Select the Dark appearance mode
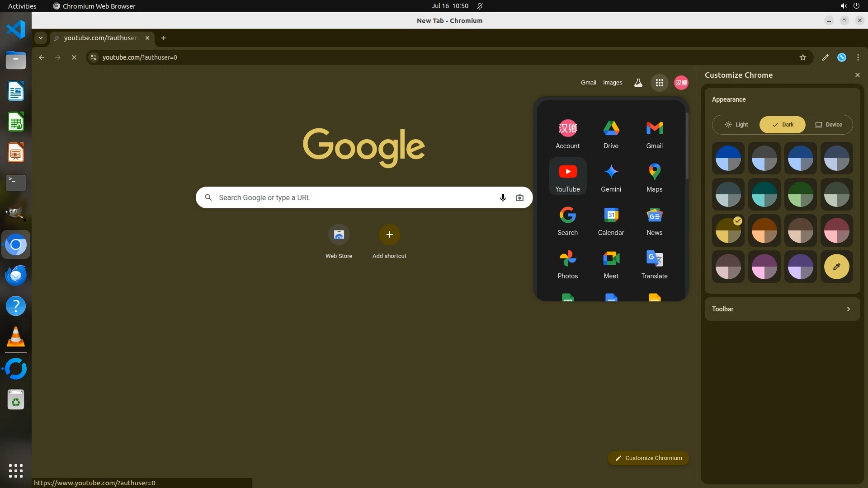The height and width of the screenshot is (488, 868). point(783,125)
